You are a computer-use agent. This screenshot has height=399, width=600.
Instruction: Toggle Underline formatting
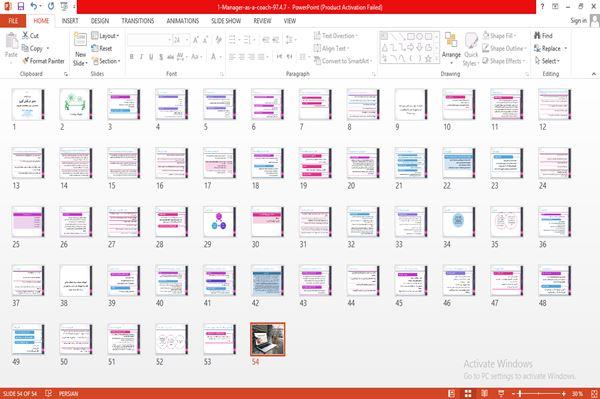[x=151, y=57]
